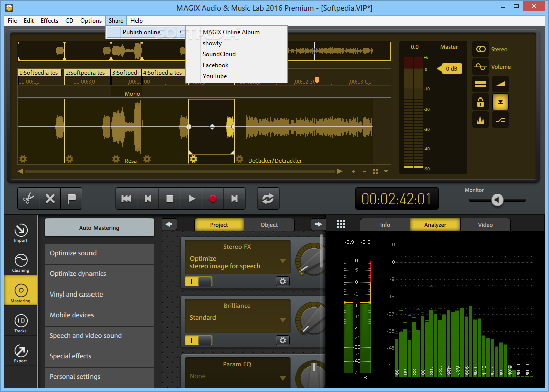
Task: Open effects gear of first track object
Action: (23, 159)
